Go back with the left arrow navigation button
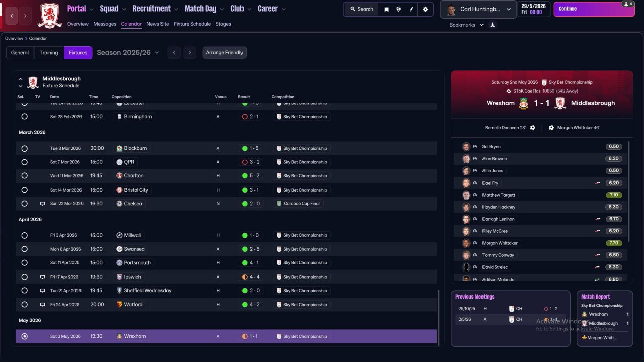Screen dimensions: 644x362 pyautogui.click(x=12, y=16)
